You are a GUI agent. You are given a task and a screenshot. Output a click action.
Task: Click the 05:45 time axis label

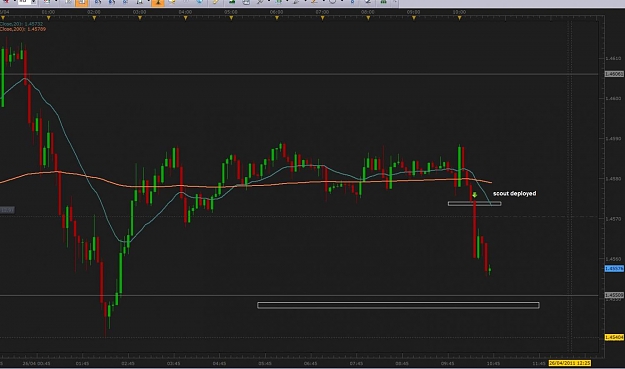(265, 363)
